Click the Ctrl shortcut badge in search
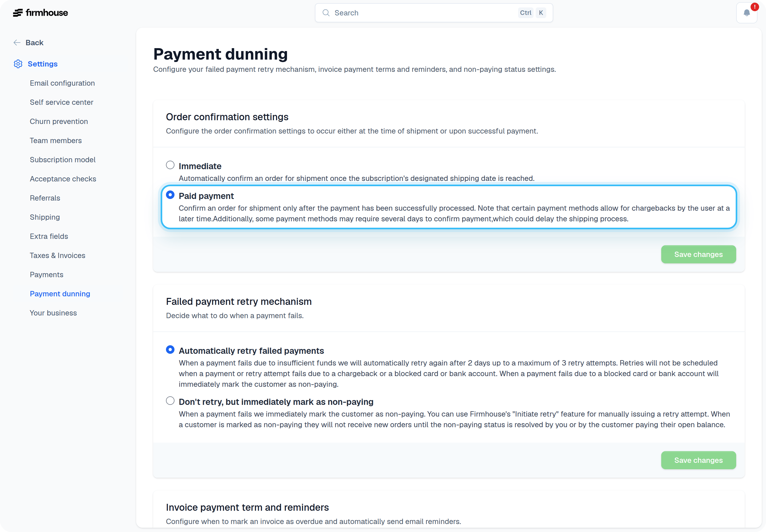The height and width of the screenshot is (532, 766). (x=525, y=13)
